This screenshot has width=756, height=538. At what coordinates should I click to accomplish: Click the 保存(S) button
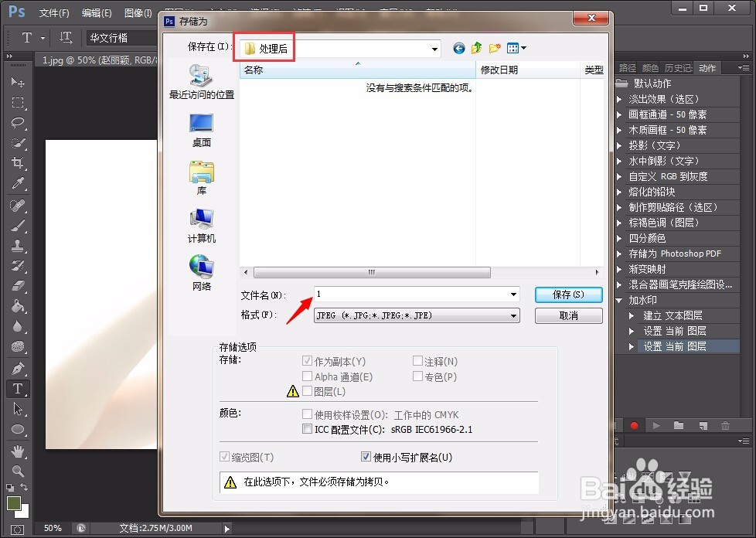click(568, 295)
